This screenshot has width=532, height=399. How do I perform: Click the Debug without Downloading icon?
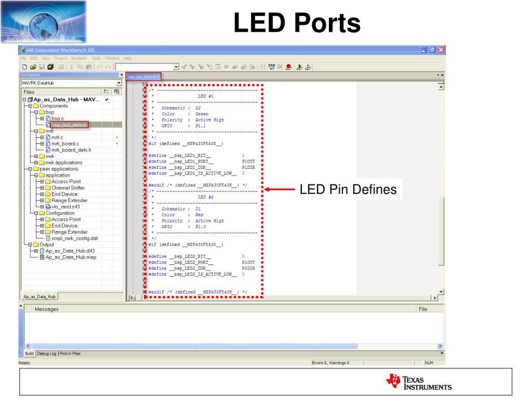308,67
